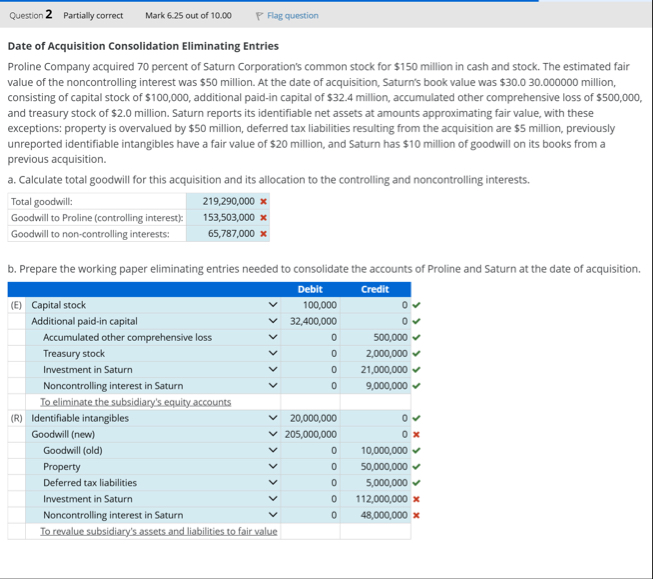This screenshot has height=579, width=653.
Task: Click the 'Date of Acquisition Consolidation Eliminating Entries' heading
Action: [x=143, y=46]
